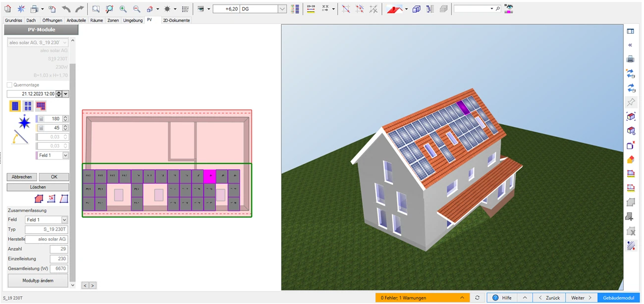Click the blue compass star orientation icon
This screenshot has width=644, height=304.
tap(24, 122)
